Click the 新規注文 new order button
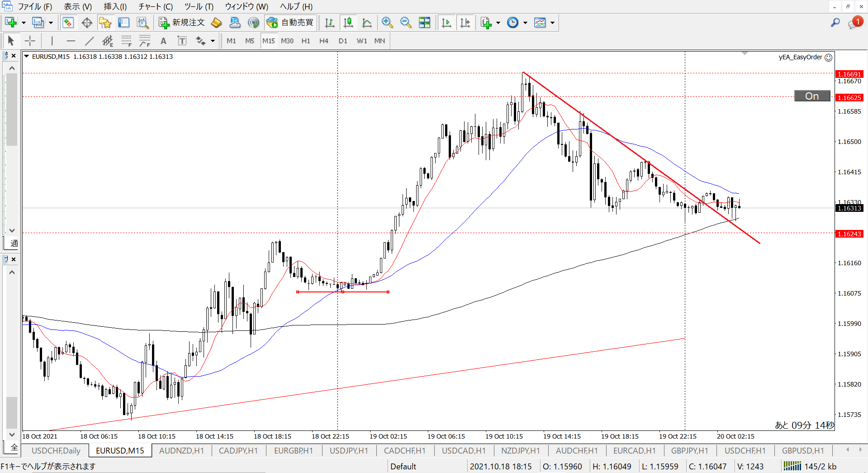This screenshot has width=868, height=473. click(182, 22)
